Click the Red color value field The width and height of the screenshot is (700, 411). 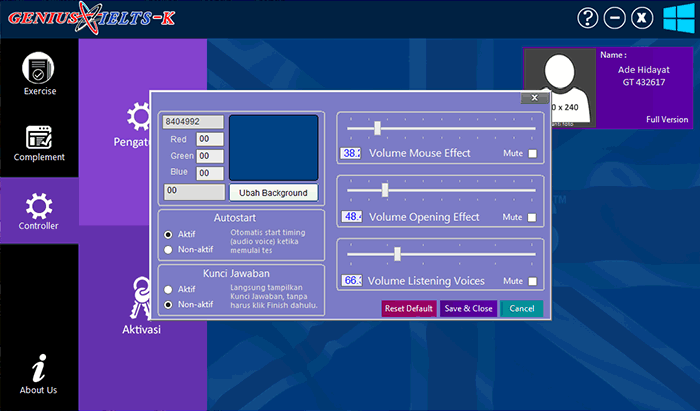click(210, 139)
